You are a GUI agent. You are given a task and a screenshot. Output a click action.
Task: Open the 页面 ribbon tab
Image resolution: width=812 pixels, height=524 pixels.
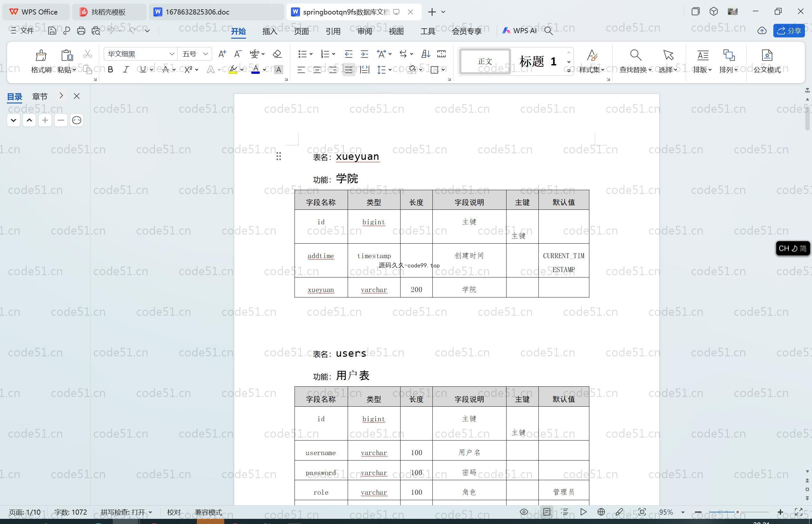301,31
